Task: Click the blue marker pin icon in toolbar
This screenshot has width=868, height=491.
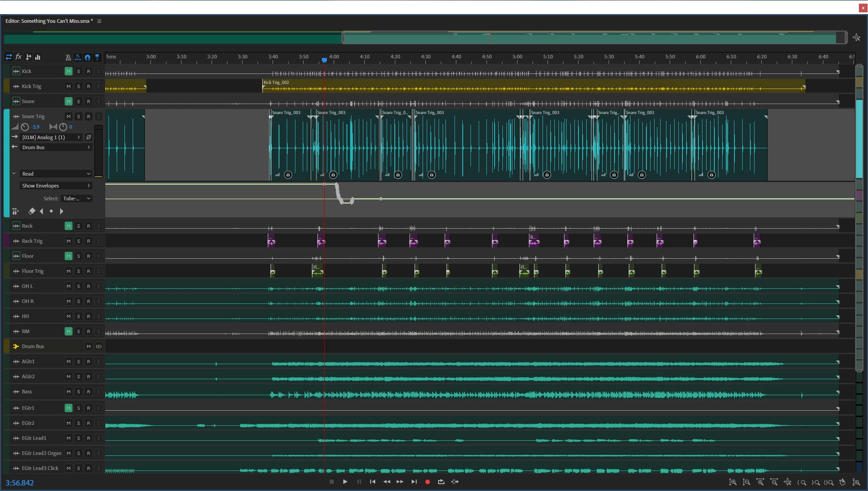Action: point(97,57)
